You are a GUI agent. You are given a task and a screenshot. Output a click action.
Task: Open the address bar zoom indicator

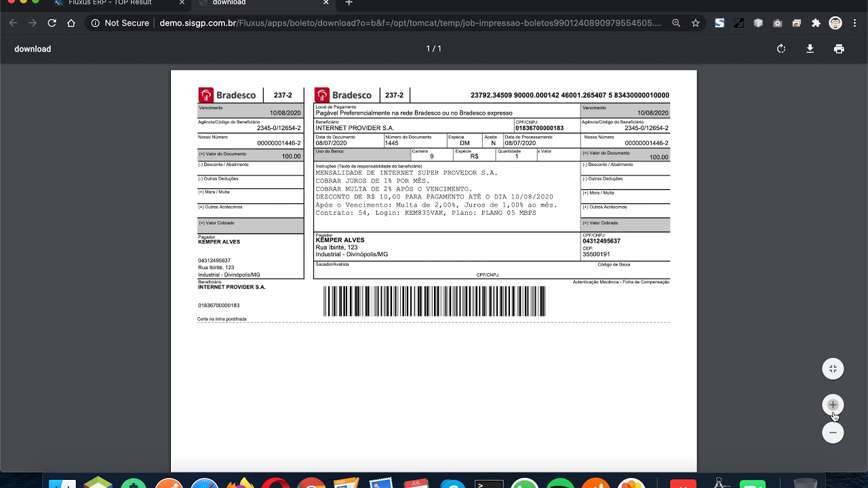(x=676, y=23)
